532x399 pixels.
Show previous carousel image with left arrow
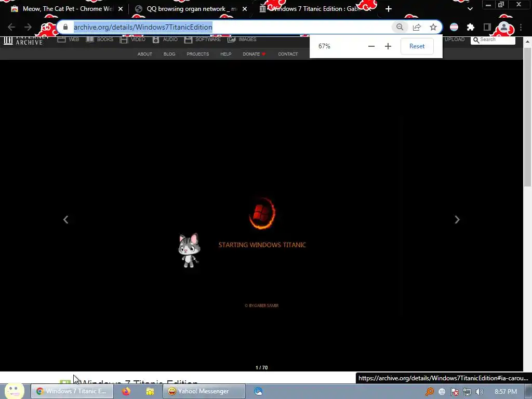(66, 220)
